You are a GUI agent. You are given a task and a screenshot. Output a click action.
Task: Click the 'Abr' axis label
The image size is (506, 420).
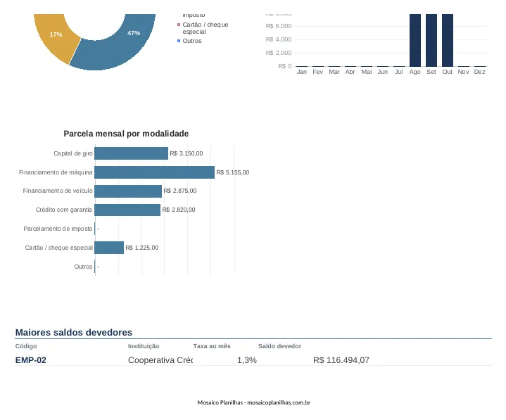click(x=350, y=72)
